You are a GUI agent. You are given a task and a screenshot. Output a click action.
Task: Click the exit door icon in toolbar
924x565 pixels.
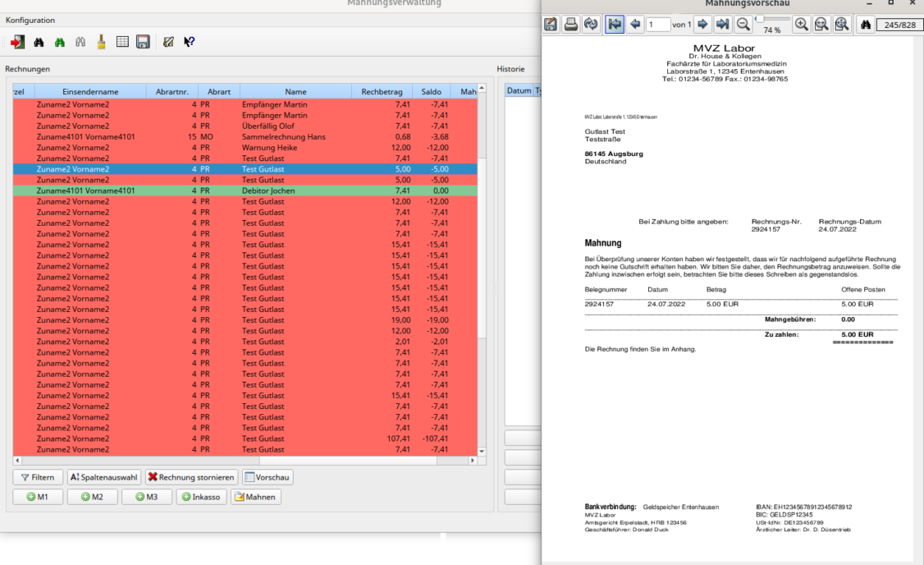coord(17,42)
